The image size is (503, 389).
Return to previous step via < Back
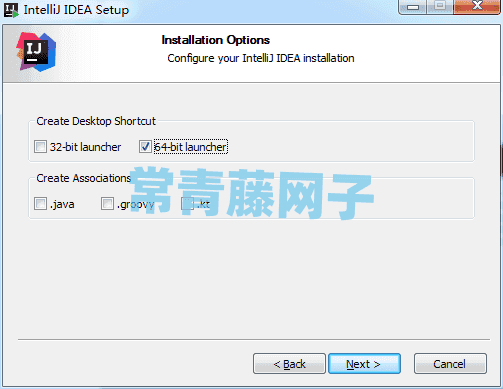coord(289,364)
